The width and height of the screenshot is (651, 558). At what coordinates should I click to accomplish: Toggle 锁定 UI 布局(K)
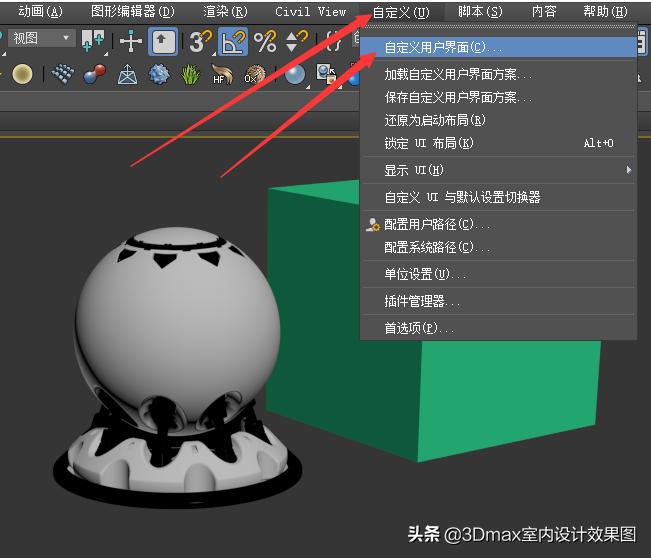coord(498,143)
